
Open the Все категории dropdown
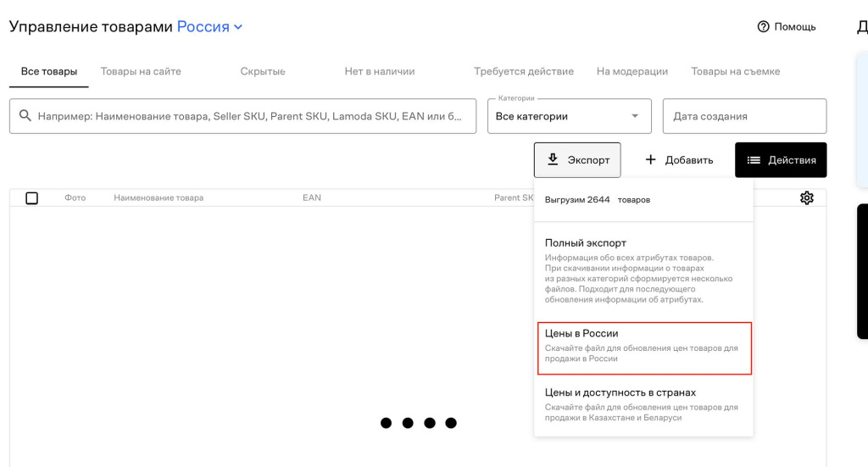coord(569,116)
